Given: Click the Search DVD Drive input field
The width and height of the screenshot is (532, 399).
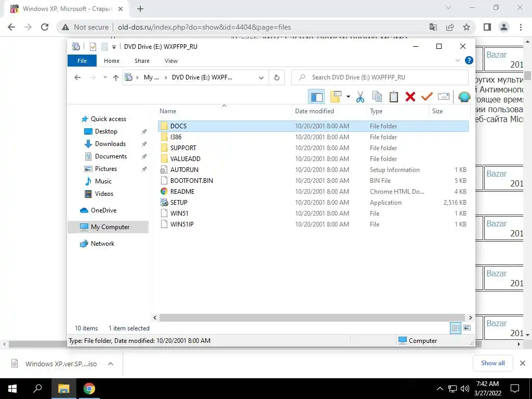Looking at the screenshot, I should click(380, 77).
